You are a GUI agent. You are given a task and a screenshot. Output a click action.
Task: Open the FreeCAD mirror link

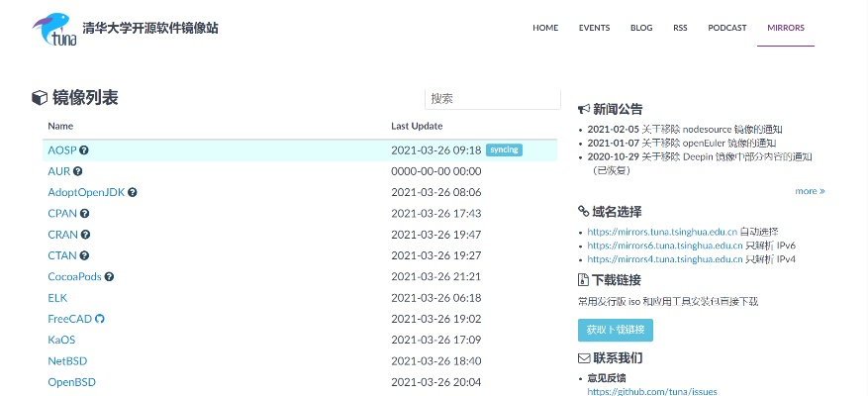(69, 319)
